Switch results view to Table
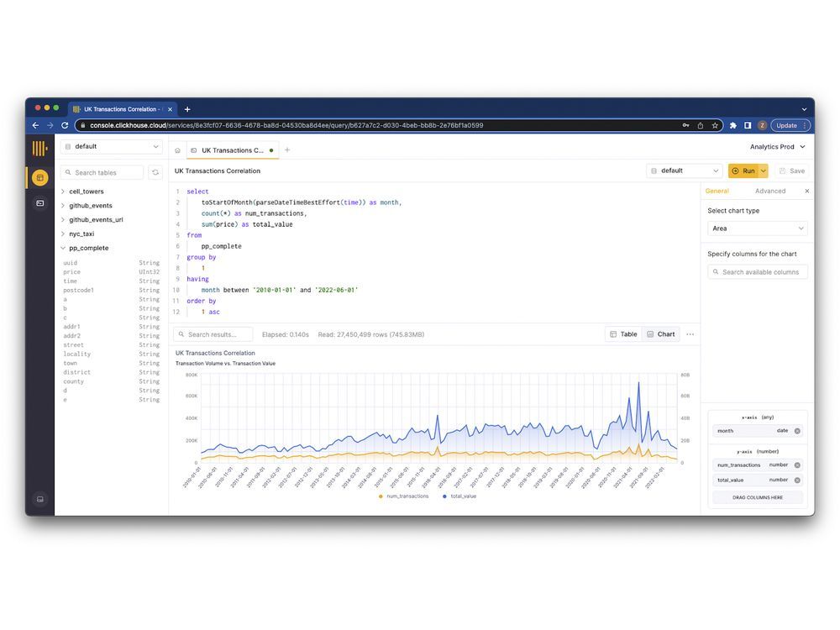The width and height of the screenshot is (840, 630). coord(623,333)
